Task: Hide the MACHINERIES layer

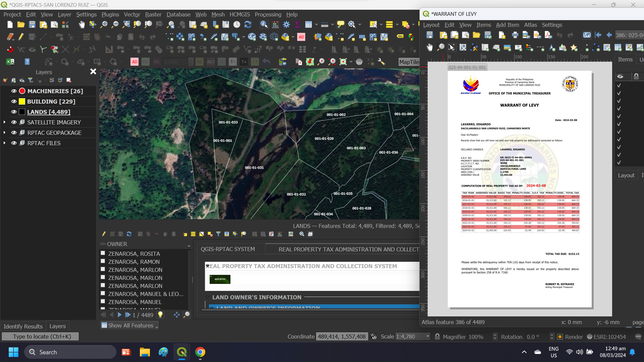Action: (13, 91)
